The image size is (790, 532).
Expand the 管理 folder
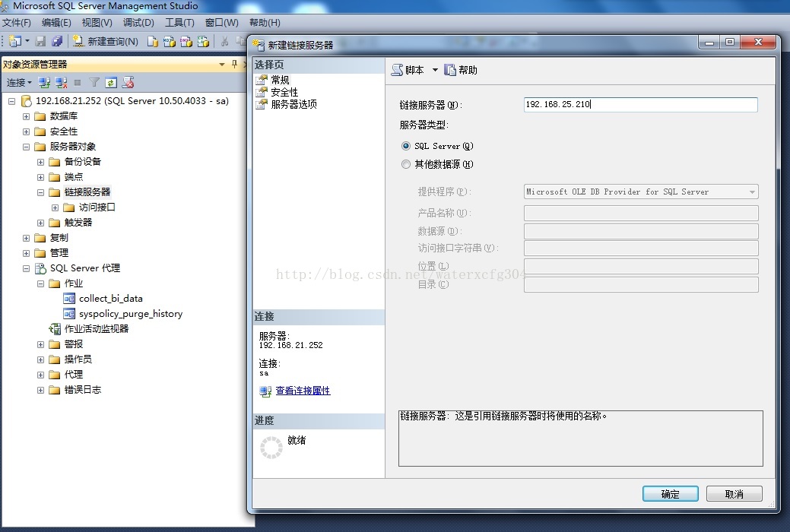pyautogui.click(x=26, y=253)
